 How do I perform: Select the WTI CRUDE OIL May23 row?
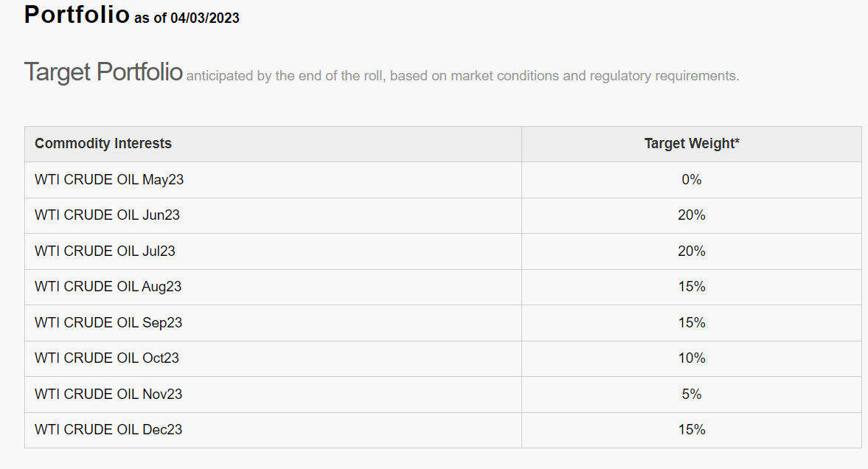point(109,180)
